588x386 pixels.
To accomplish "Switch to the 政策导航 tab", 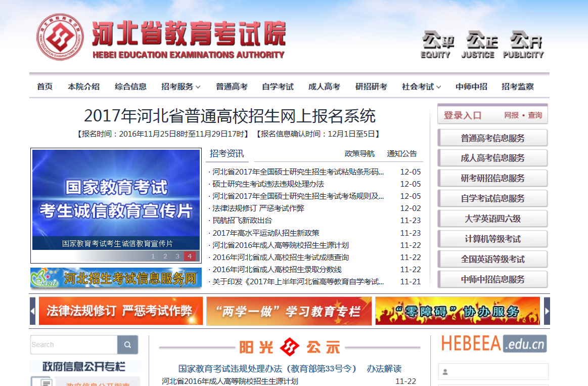I will point(359,154).
